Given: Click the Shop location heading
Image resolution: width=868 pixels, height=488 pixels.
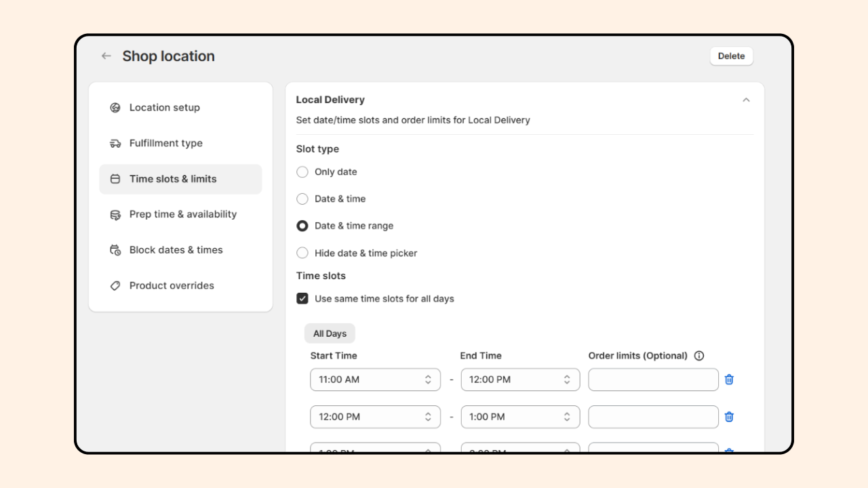Looking at the screenshot, I should 168,56.
